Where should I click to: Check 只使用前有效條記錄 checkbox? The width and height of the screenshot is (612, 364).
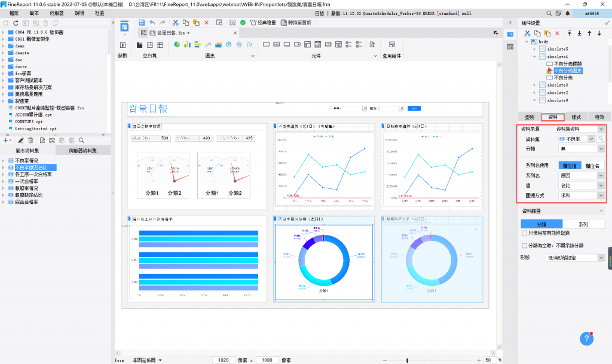coord(525,233)
